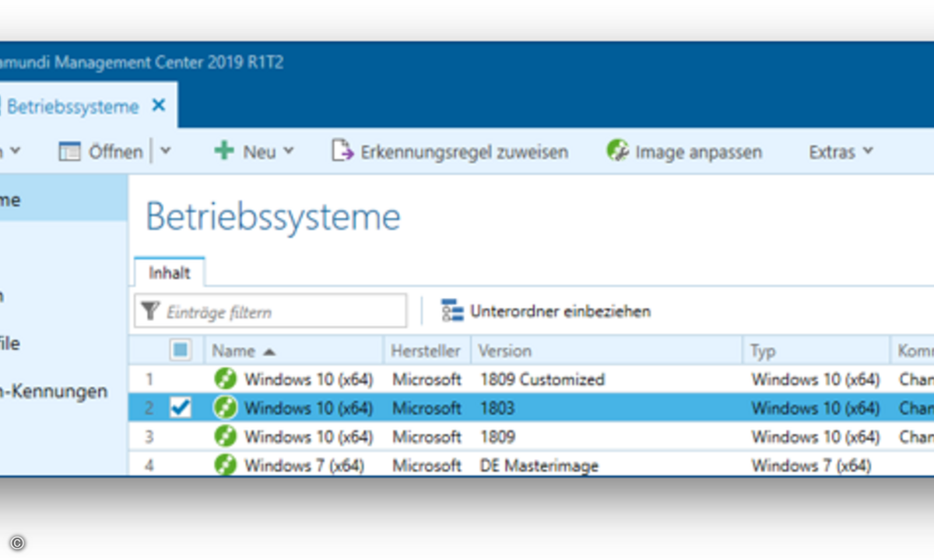Click the DE Masterimage version
This screenshot has height=560, width=934.
[539, 465]
